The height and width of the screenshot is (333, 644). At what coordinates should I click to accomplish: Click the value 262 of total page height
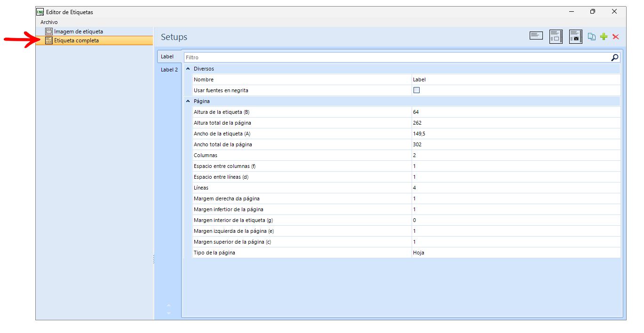tap(417, 123)
